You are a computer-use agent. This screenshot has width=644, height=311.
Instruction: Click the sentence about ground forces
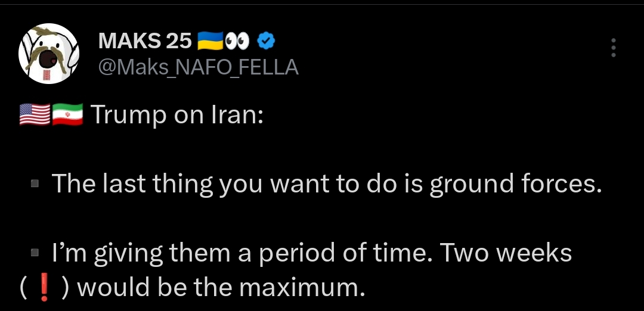(326, 184)
